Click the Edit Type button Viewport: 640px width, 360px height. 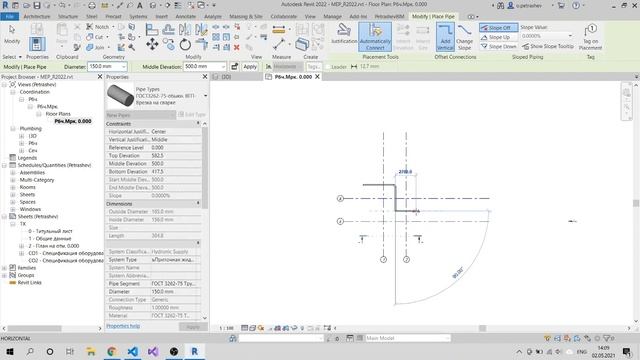[192, 115]
